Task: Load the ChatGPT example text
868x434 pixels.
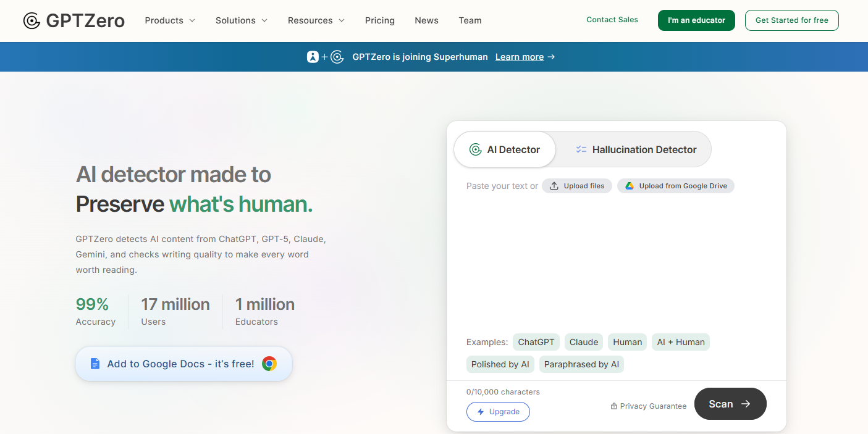Action: (x=536, y=342)
